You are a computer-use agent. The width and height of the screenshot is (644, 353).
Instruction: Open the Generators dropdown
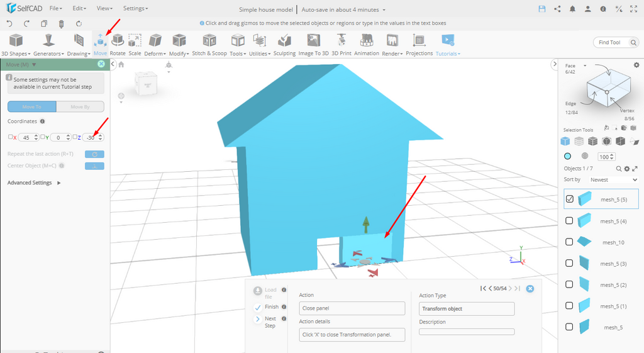(48, 45)
